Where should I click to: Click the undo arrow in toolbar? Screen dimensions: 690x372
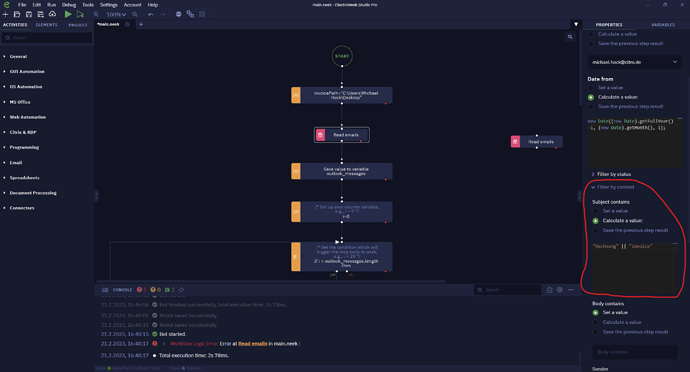pos(150,14)
